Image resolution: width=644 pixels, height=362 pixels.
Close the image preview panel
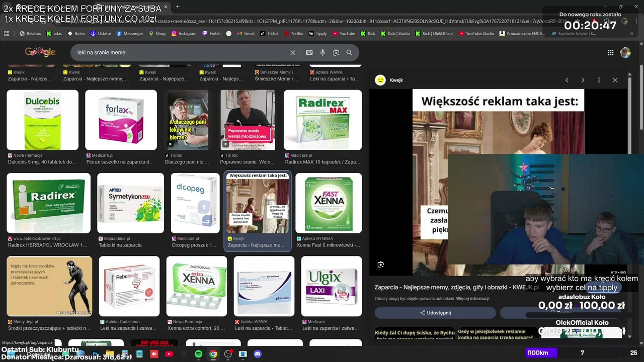(615, 80)
